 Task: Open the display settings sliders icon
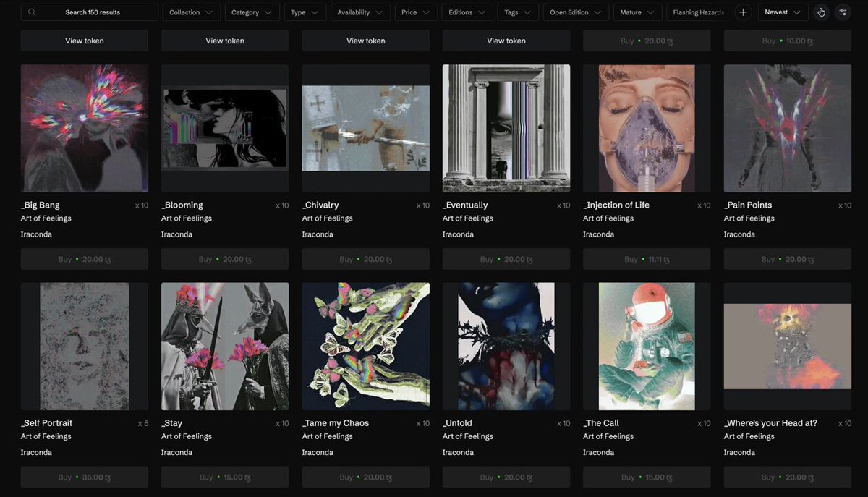843,12
